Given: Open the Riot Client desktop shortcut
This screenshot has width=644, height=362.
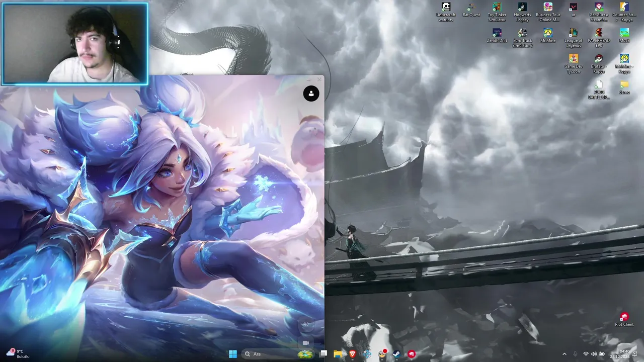Looking at the screenshot, I should [x=624, y=319].
